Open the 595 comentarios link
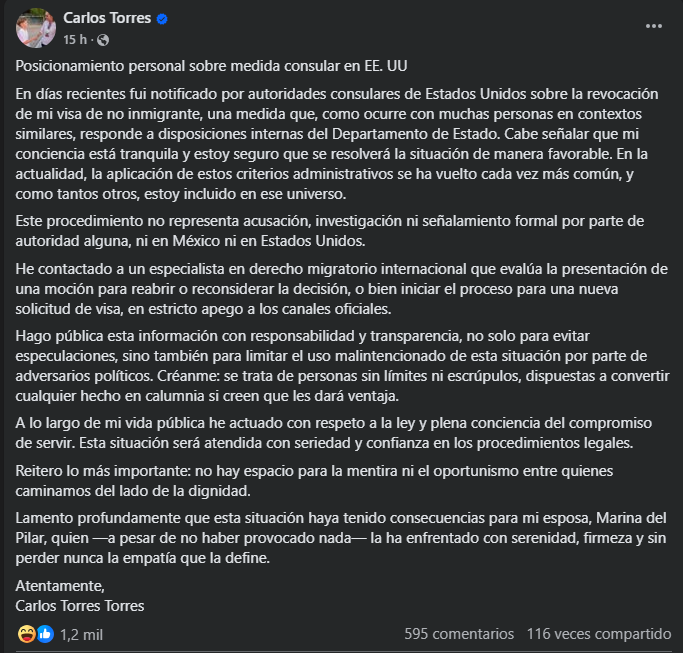Image resolution: width=683 pixels, height=653 pixels. click(459, 634)
